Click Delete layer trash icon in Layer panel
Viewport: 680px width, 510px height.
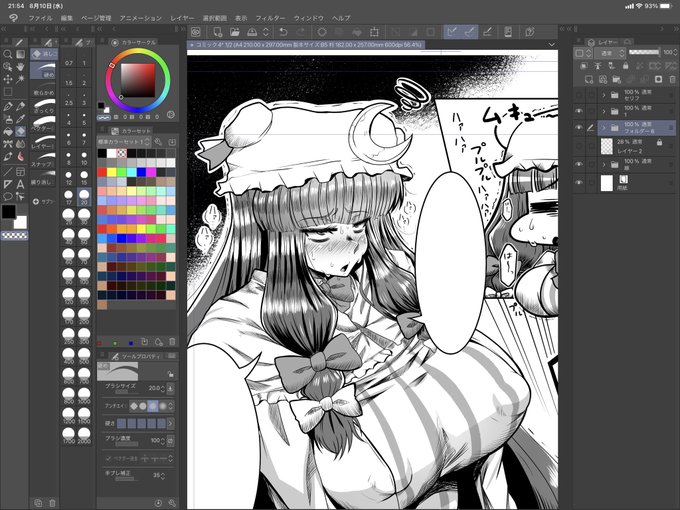coord(672,79)
